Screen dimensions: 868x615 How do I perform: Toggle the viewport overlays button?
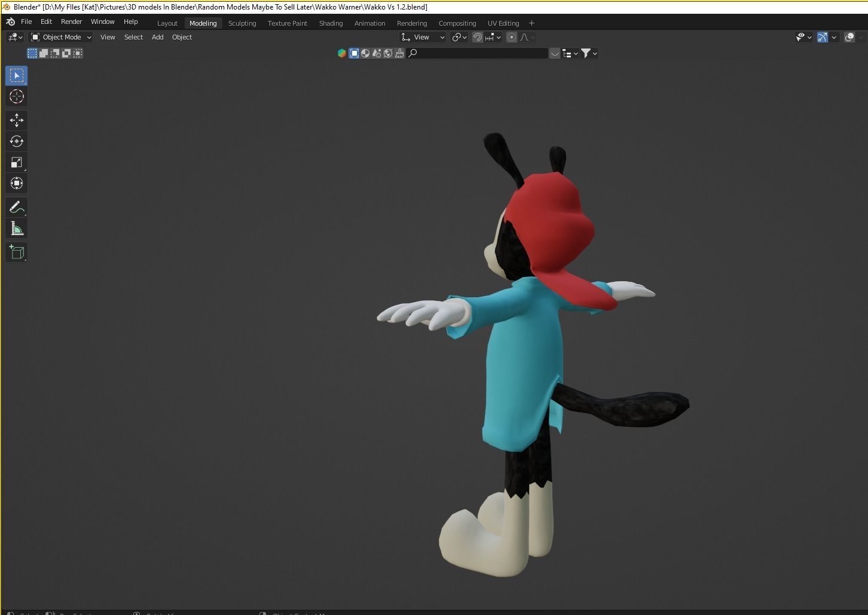[849, 37]
